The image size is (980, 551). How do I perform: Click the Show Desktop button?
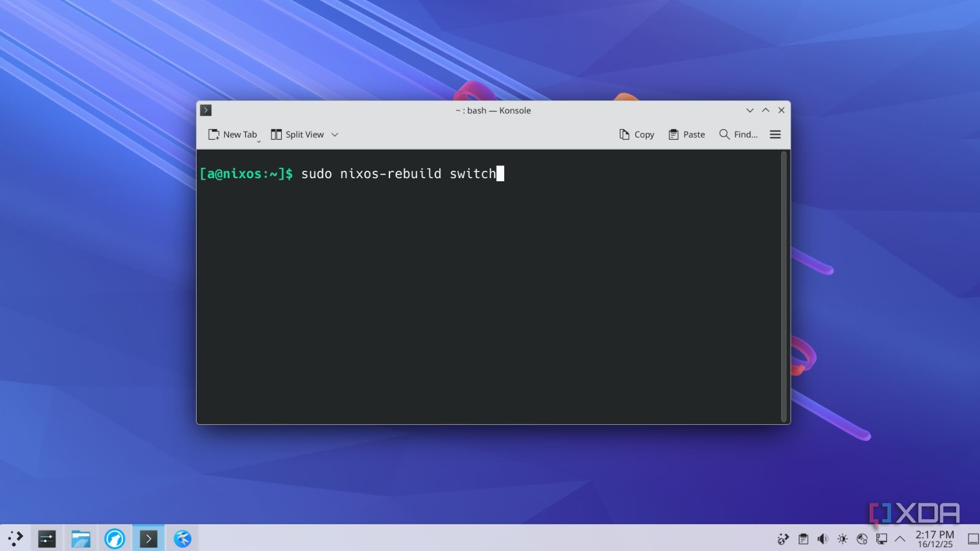tap(973, 539)
